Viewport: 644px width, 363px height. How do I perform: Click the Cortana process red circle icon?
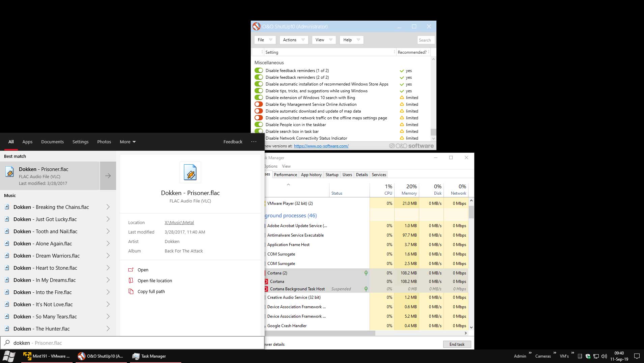[x=266, y=281]
